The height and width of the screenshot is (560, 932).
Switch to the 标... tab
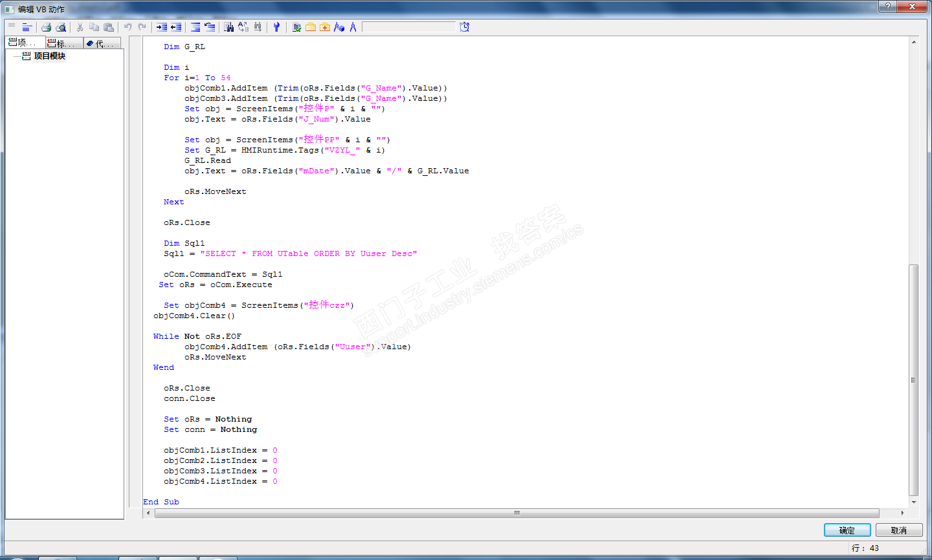click(65, 43)
